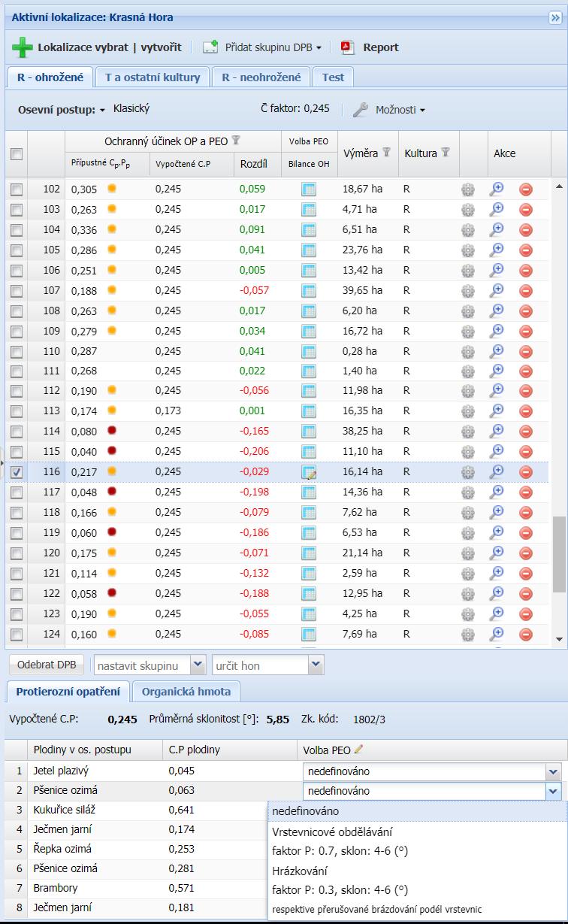
Task: Open Přidat skupinu DPB dropdown
Action: pos(262,47)
